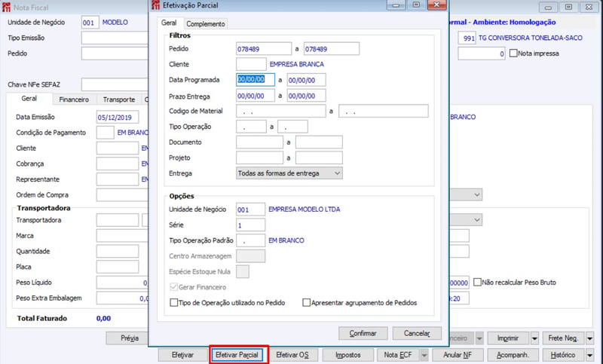The width and height of the screenshot is (603, 364).
Task: Toggle Não recalcular Peso Bruto checkbox
Action: point(477,283)
